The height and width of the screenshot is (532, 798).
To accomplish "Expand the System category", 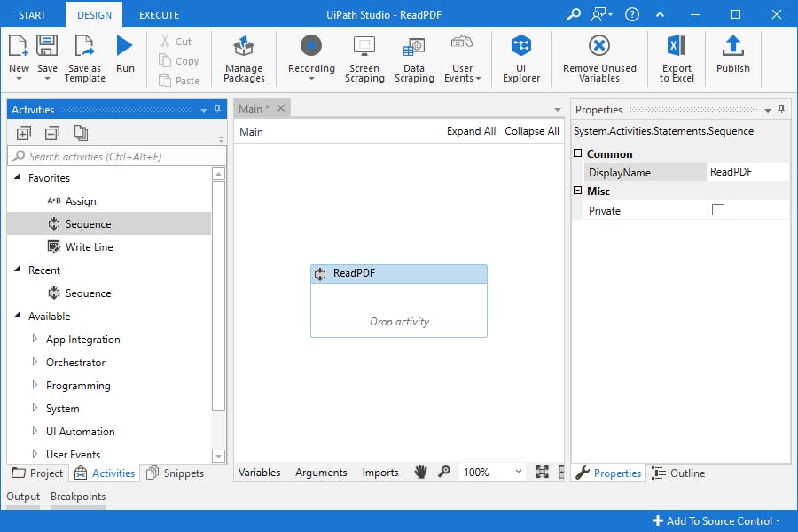I will click(x=35, y=407).
